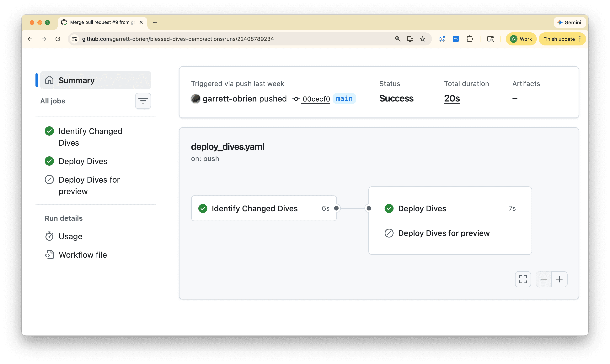Open the Finish update options menu
This screenshot has height=364, width=610.
(580, 39)
